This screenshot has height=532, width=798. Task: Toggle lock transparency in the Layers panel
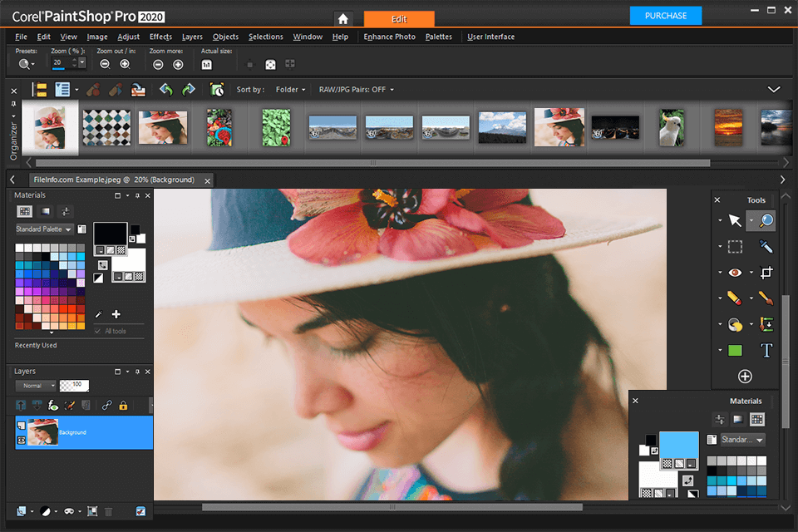[x=123, y=406]
